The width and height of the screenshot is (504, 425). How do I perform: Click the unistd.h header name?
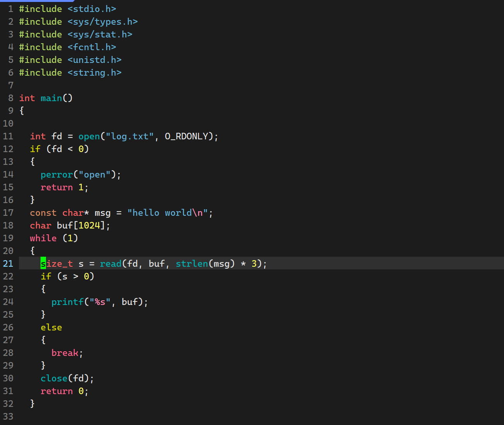[95, 60]
